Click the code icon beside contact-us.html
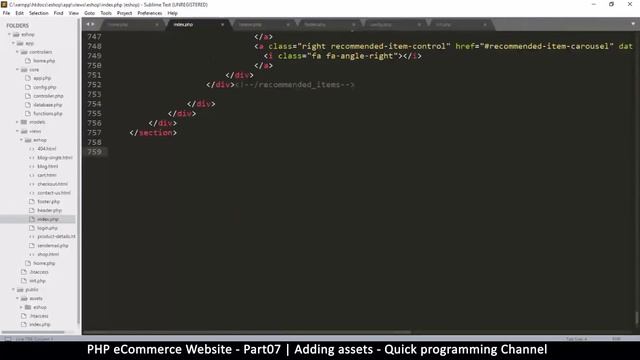This screenshot has height=360, width=640. 32,193
